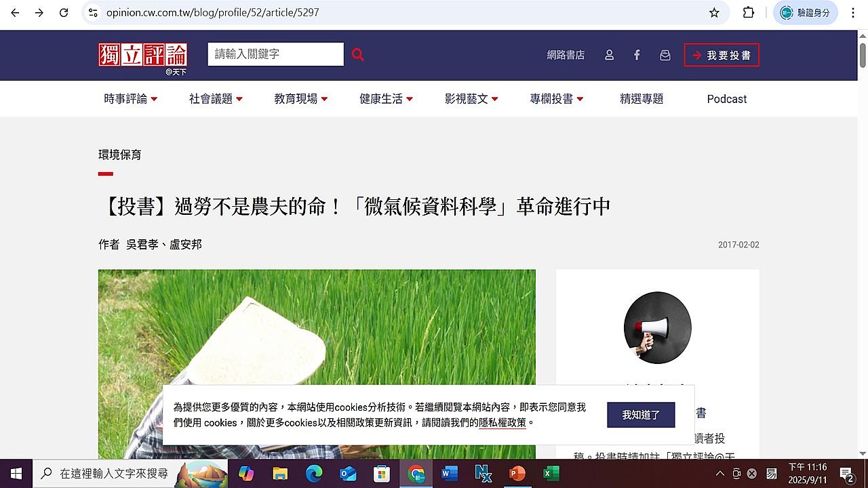This screenshot has width=868, height=488.
Task: Open the browser extensions puzzle icon
Action: [749, 13]
